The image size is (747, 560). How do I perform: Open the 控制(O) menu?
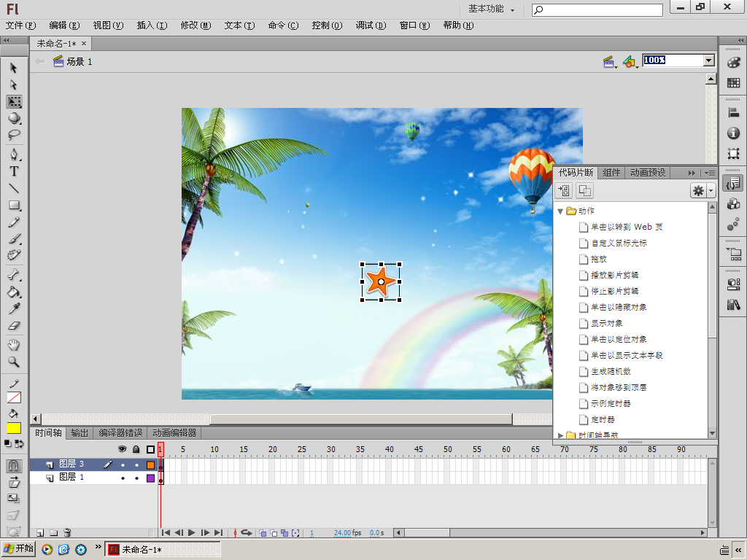(x=328, y=26)
